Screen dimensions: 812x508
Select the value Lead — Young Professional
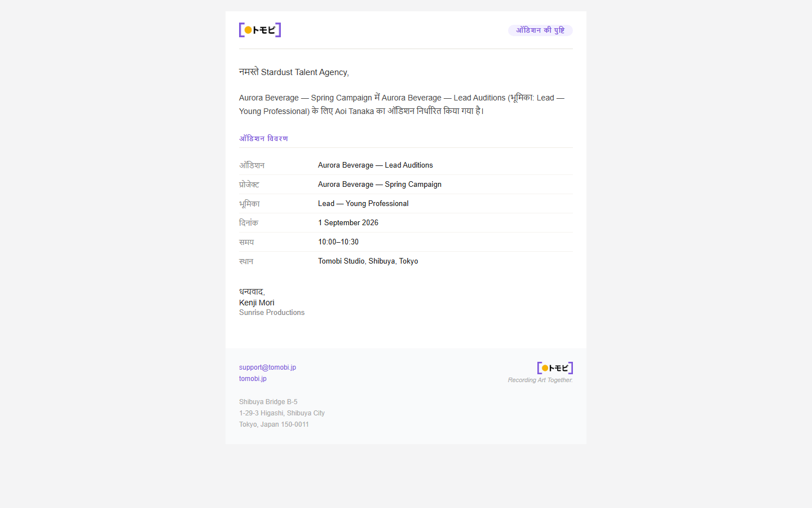click(x=363, y=204)
